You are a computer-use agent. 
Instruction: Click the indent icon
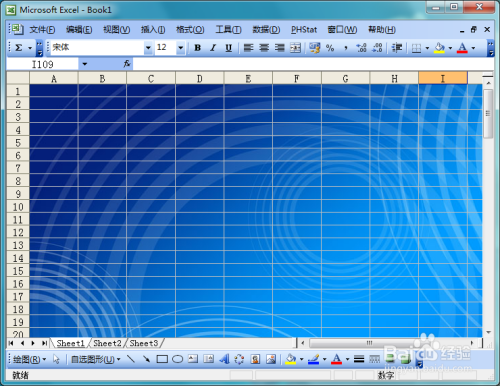pyautogui.click(x=397, y=48)
